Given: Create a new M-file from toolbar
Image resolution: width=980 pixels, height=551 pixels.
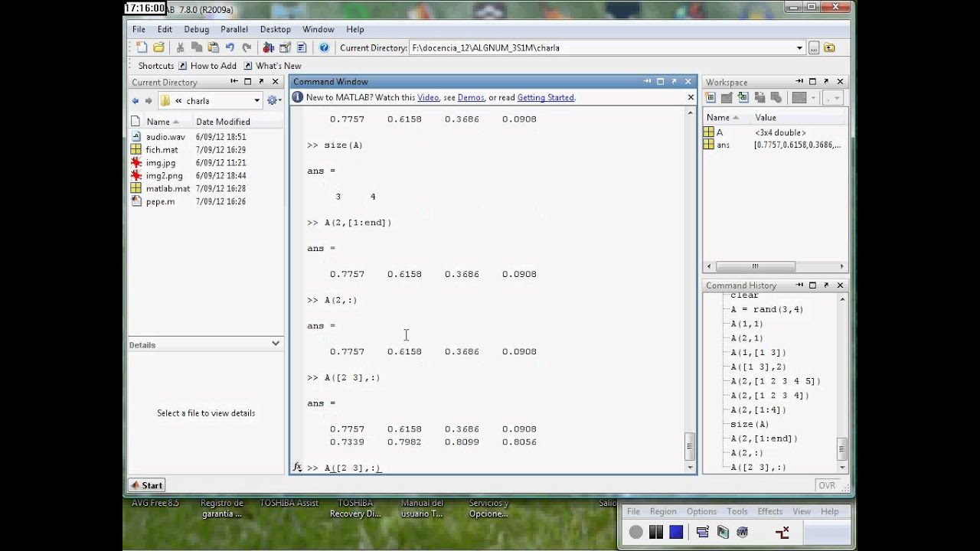Looking at the screenshot, I should pyautogui.click(x=142, y=47).
